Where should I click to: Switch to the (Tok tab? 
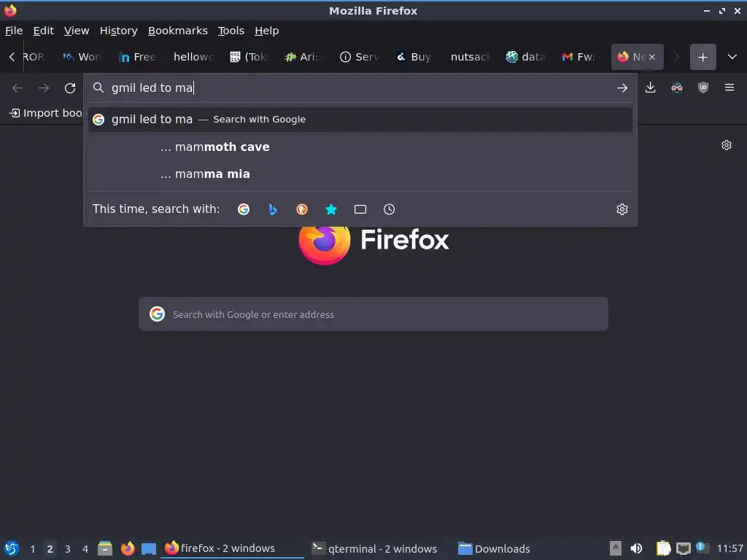(x=249, y=57)
